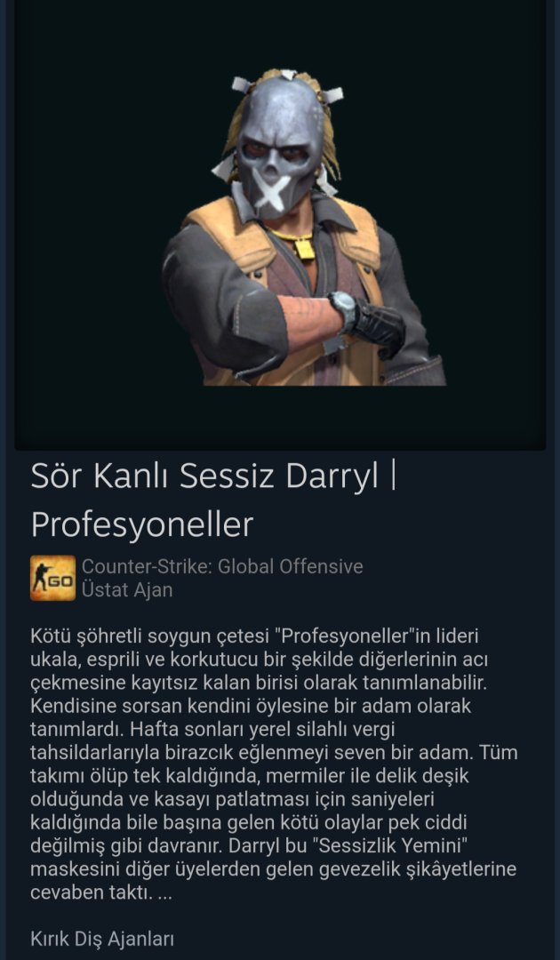The height and width of the screenshot is (960, 560).
Task: Click the eye holes of the metal mask
Action: pyautogui.click(x=280, y=152)
